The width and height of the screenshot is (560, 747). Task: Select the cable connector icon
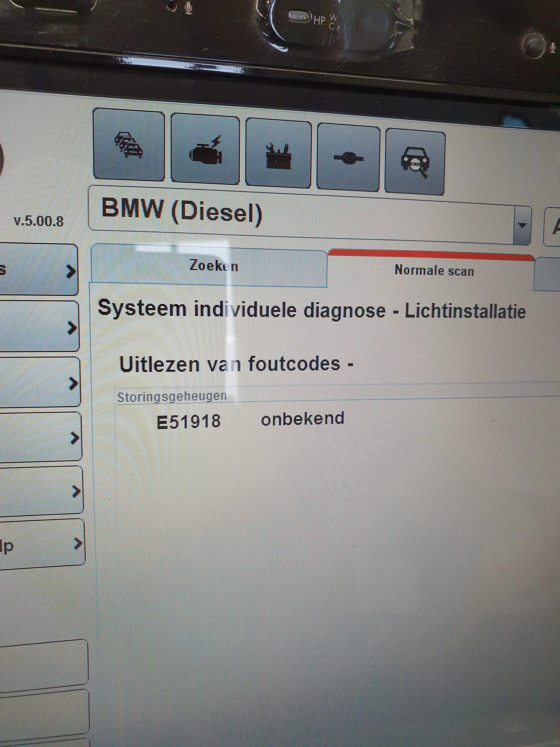348,158
